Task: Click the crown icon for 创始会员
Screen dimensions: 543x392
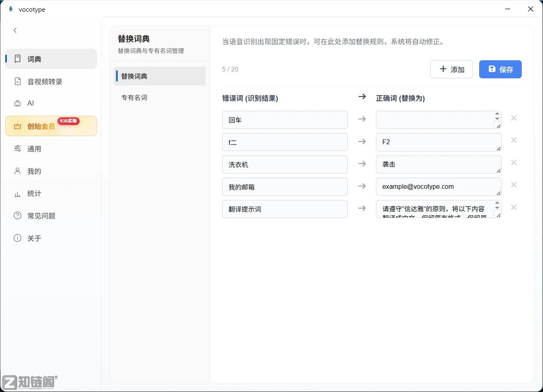Action: (x=18, y=126)
